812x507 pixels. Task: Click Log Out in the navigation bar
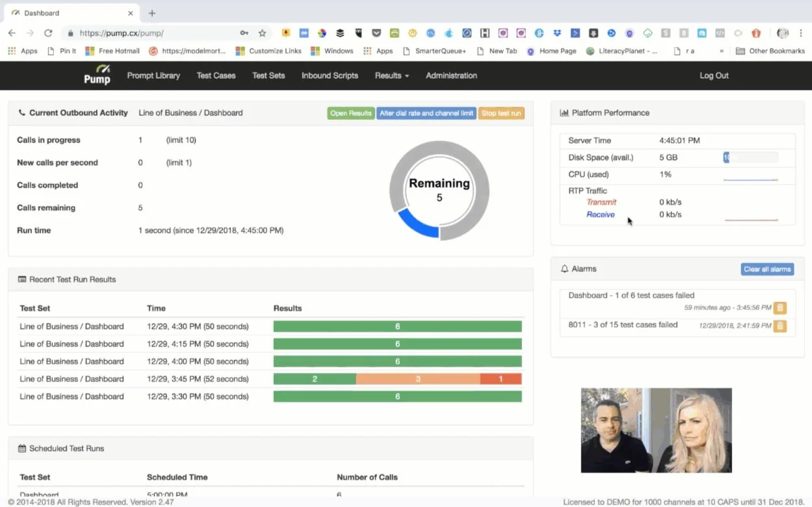tap(713, 75)
